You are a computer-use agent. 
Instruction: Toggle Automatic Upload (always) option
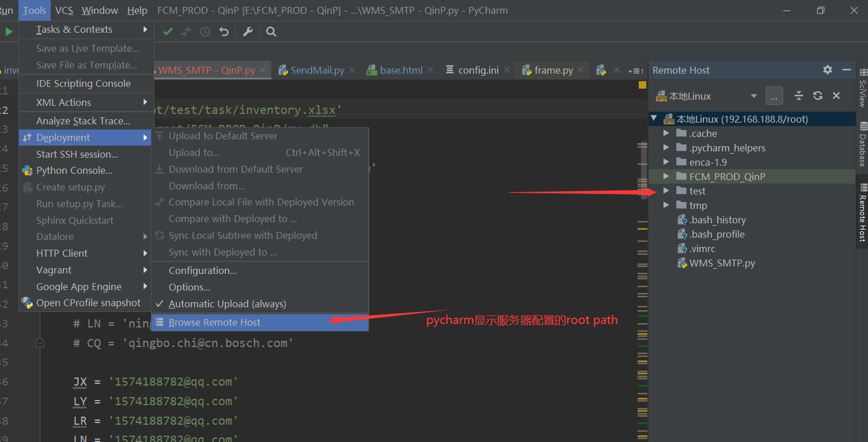pos(260,304)
